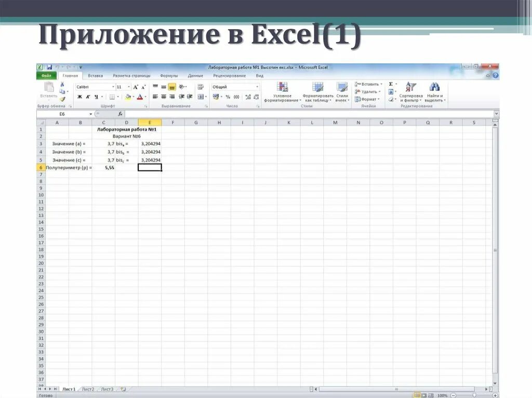Click the Clear eraser icon
532x398 pixels.
pyautogui.click(x=391, y=99)
